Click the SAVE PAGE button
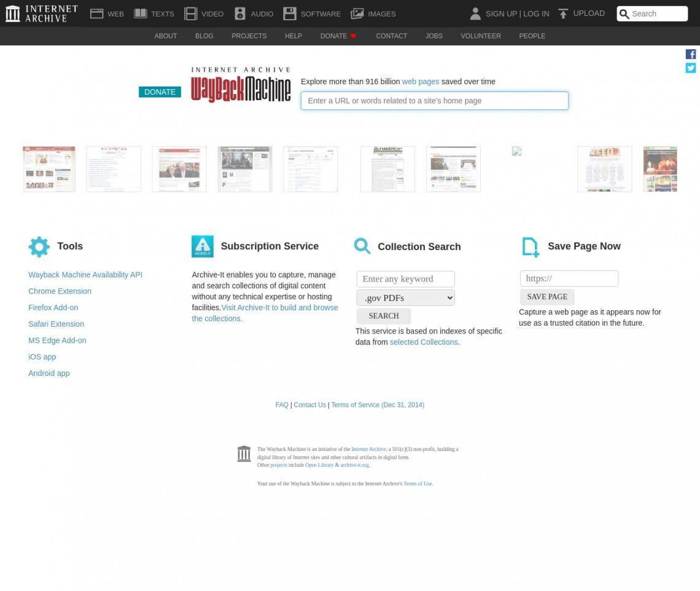700x591 pixels. point(547,297)
